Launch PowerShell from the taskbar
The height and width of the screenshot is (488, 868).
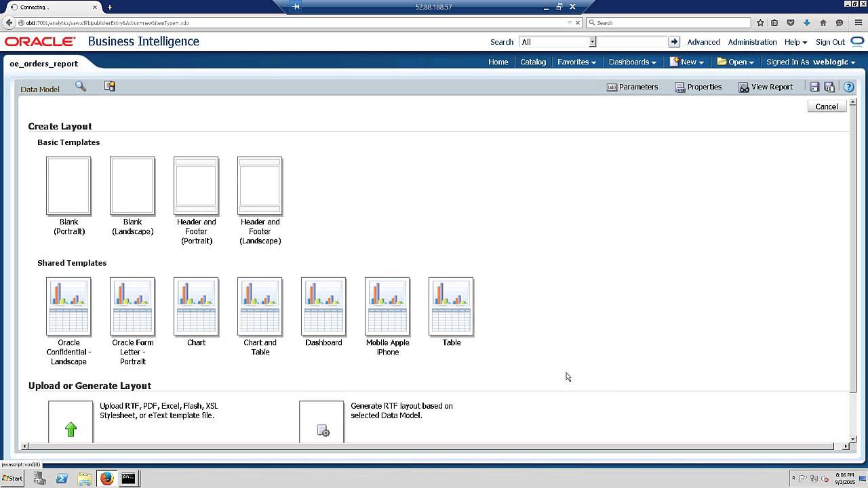point(62,479)
